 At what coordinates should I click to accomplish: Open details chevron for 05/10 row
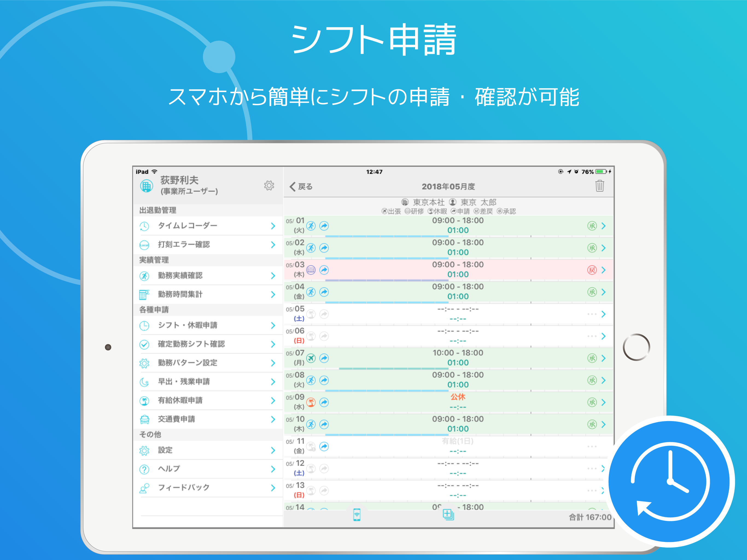tap(603, 424)
